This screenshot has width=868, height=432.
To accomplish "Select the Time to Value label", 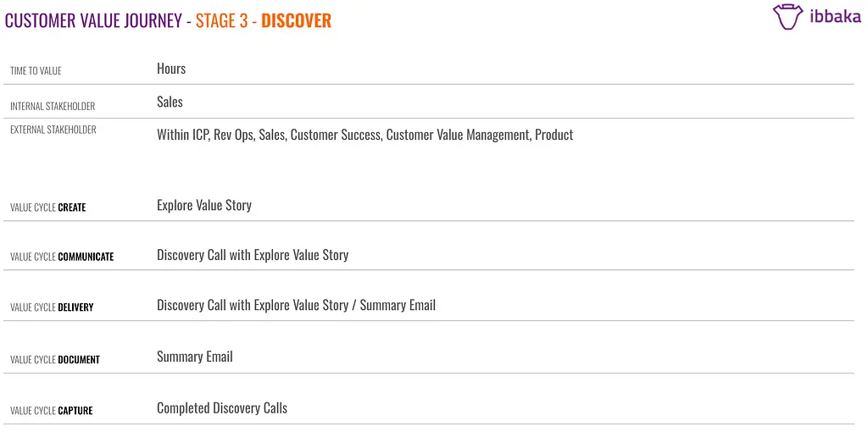I will (x=36, y=71).
